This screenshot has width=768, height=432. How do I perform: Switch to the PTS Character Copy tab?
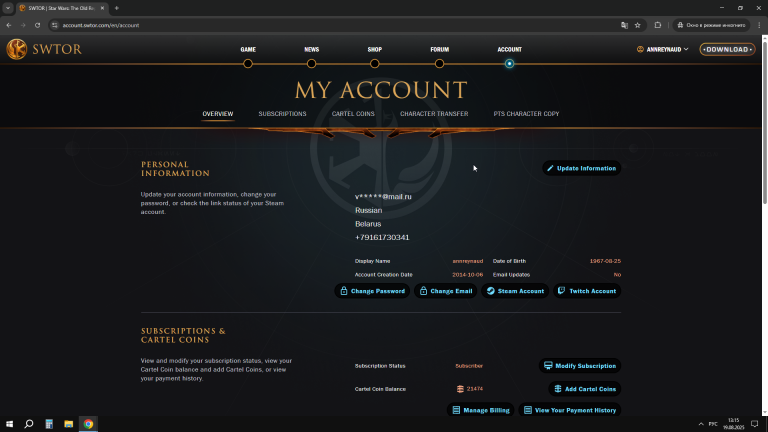[x=526, y=114]
